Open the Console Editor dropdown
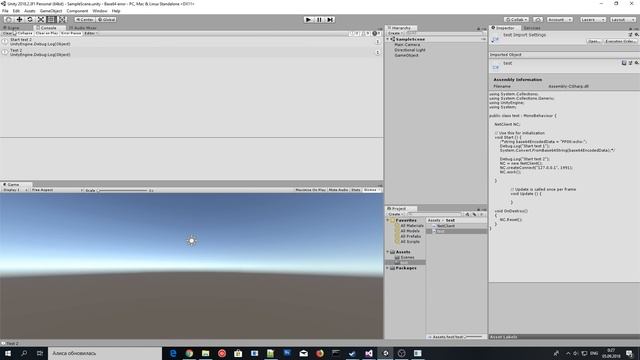 pyautogui.click(x=91, y=33)
